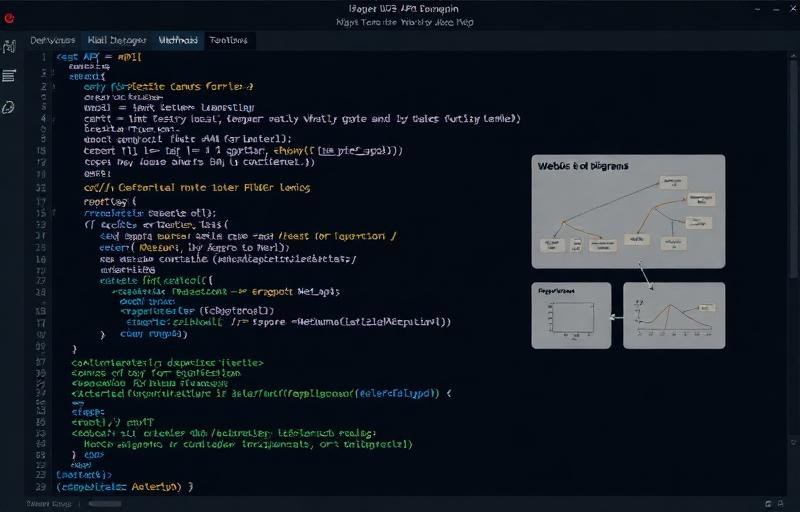Open the last 'Hep' item in title menu line
800x512 pixels.
[x=465, y=22]
